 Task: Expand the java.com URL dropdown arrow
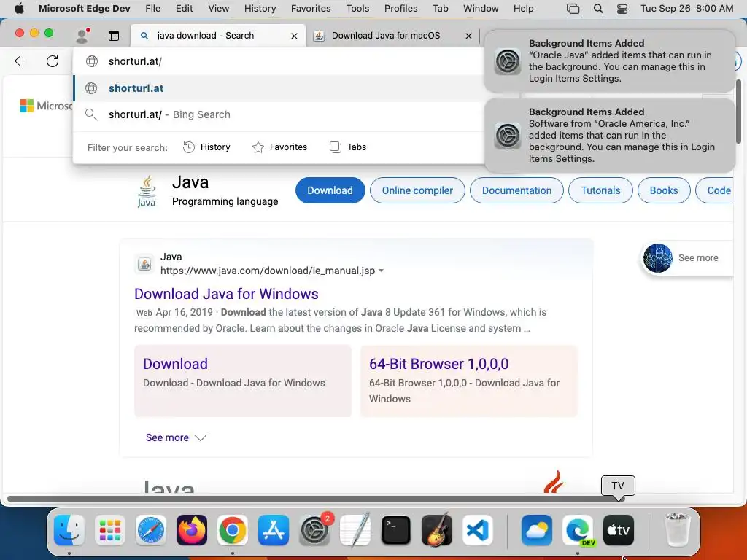coord(381,271)
